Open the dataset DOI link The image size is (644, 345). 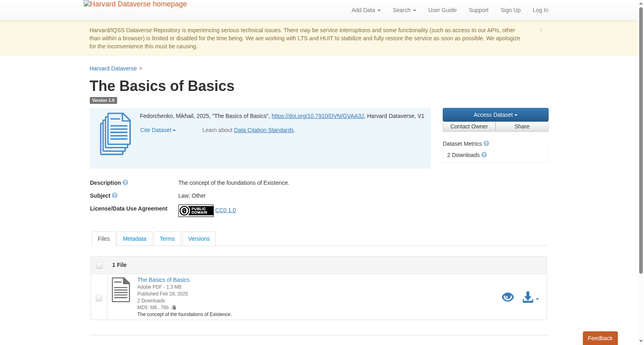point(318,116)
